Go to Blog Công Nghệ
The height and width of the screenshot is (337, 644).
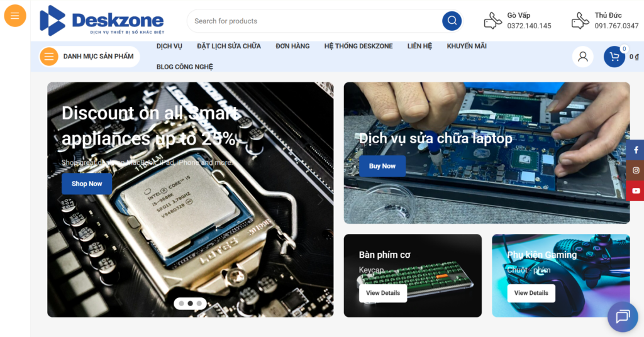(184, 67)
